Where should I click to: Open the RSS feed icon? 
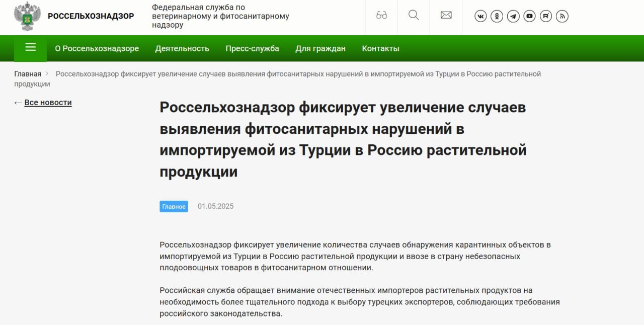(562, 16)
